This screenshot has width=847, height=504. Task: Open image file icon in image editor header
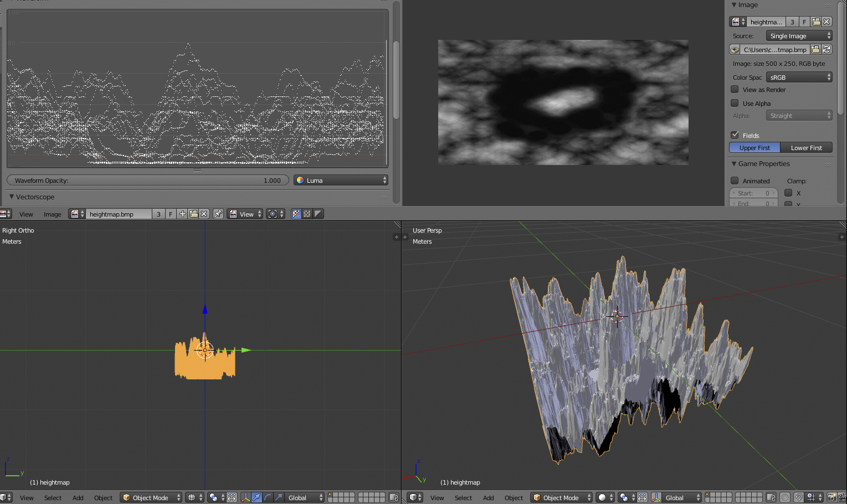point(193,214)
